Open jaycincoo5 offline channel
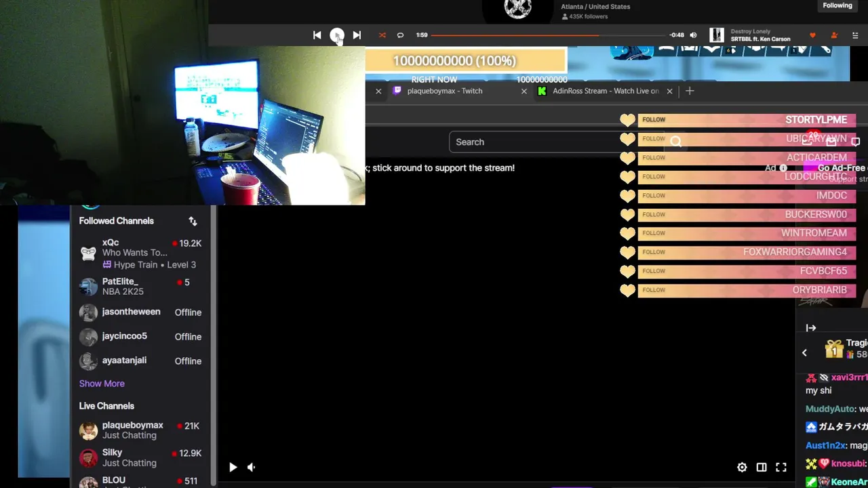Screen dimensions: 868x488 tap(140, 337)
